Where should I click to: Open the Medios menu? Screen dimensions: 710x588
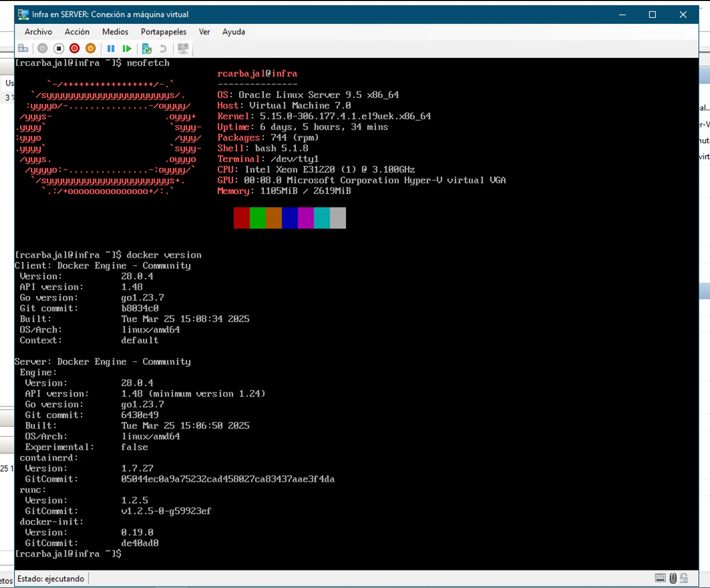(x=115, y=32)
